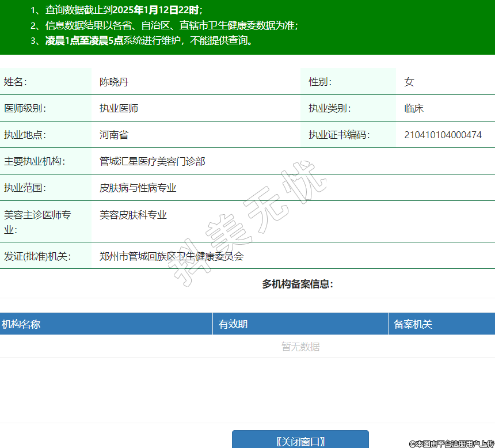Click the 美容皮肤科专业 specialty value
Screen dimensions: 495x448
pyautogui.click(x=133, y=215)
